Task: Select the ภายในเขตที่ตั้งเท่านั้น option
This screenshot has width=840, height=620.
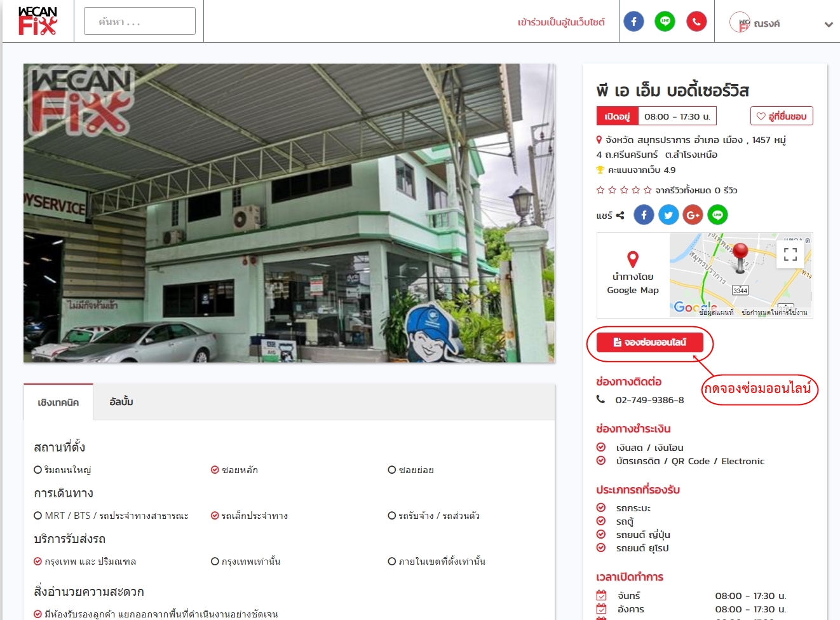Action: (x=437, y=561)
